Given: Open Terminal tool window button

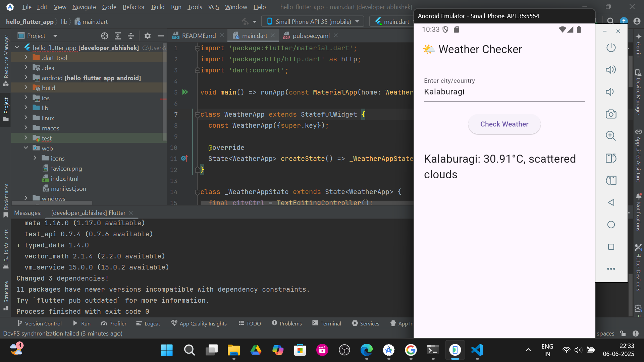Looking at the screenshot, I should pos(326,323).
